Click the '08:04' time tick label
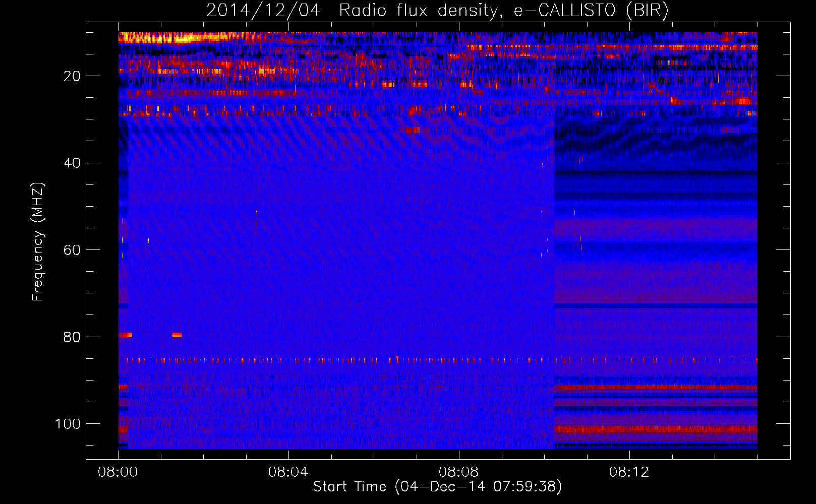Screen dimensions: 816x504 [x=288, y=472]
